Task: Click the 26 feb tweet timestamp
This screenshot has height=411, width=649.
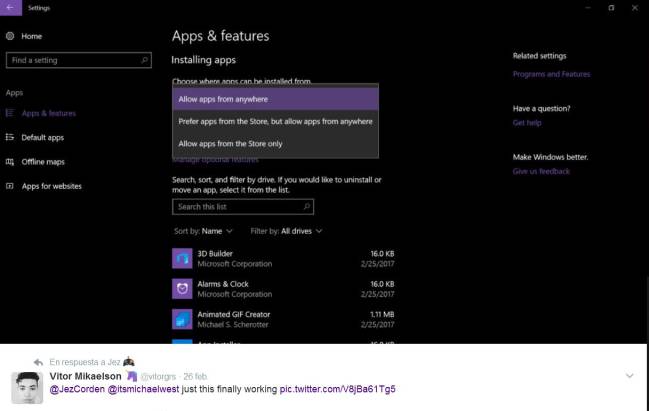Action: point(195,377)
